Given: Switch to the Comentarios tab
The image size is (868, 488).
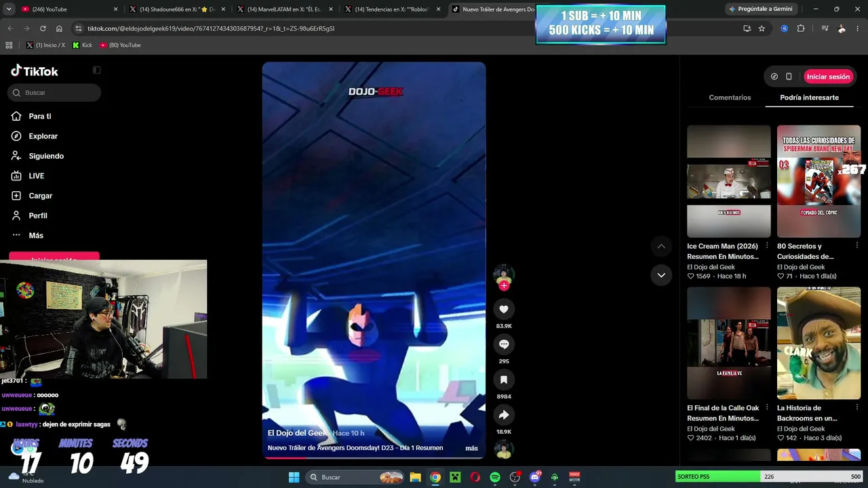Looking at the screenshot, I should (730, 98).
